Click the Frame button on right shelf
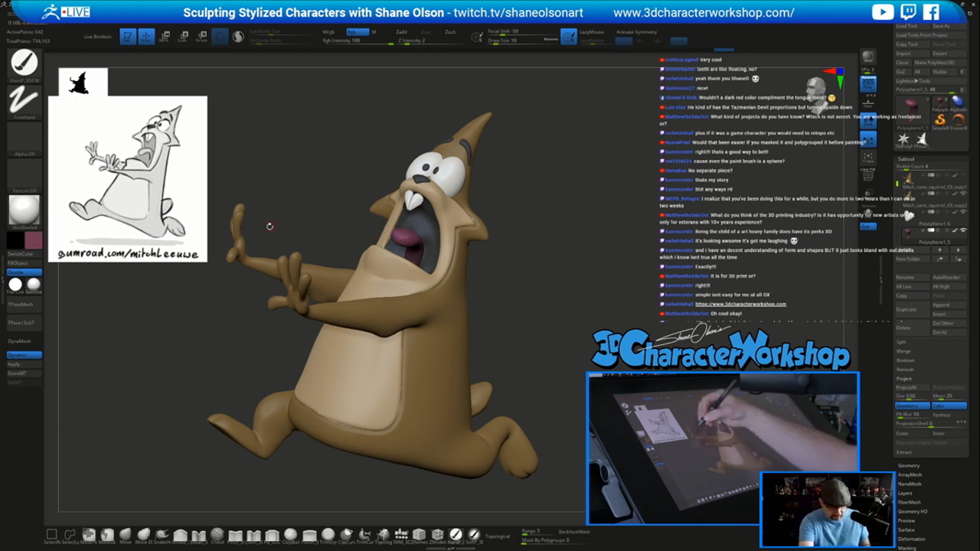Screen dimensions: 980x551 pos(868,158)
